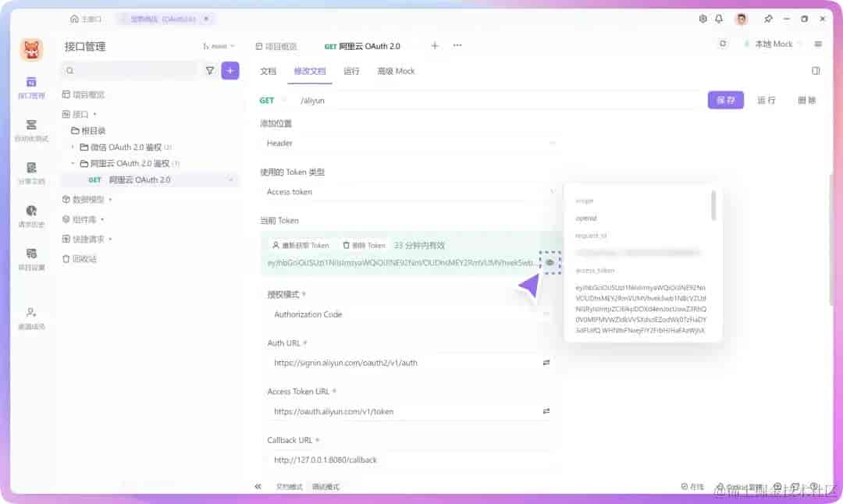Open the Apifox fox logo

(31, 50)
